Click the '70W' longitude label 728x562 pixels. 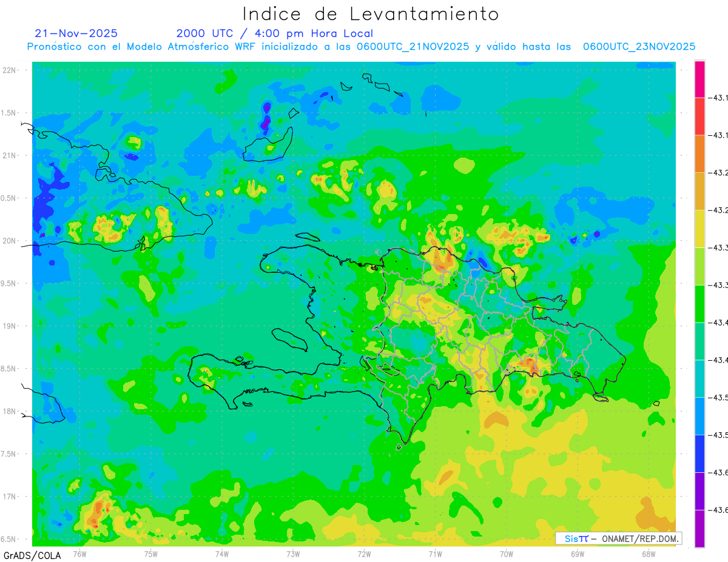click(507, 554)
